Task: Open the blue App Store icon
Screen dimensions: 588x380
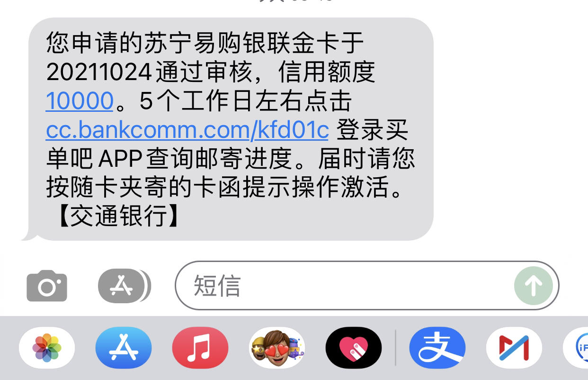Action: coord(124,348)
